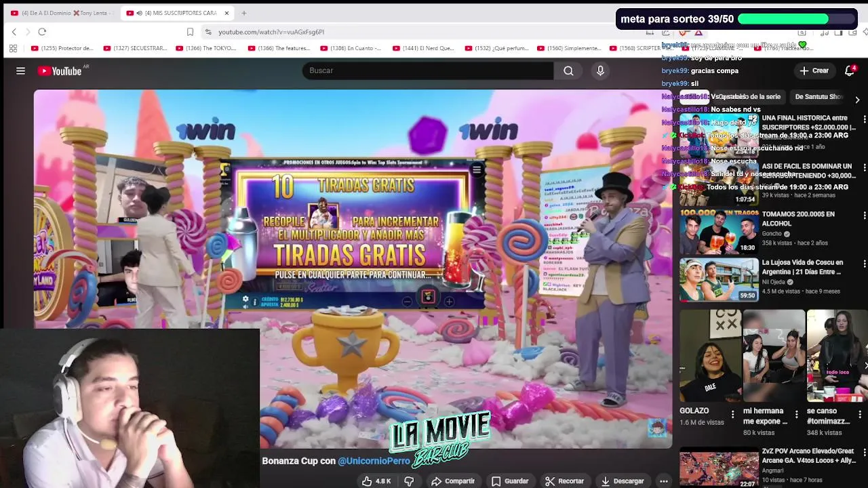Open the Simplemente... bookmark

coord(569,48)
